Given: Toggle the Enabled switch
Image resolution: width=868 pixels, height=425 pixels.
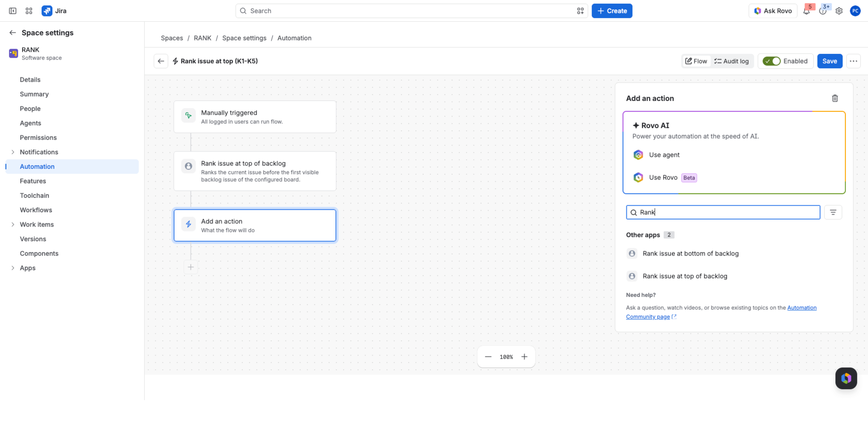Looking at the screenshot, I should click(x=771, y=61).
